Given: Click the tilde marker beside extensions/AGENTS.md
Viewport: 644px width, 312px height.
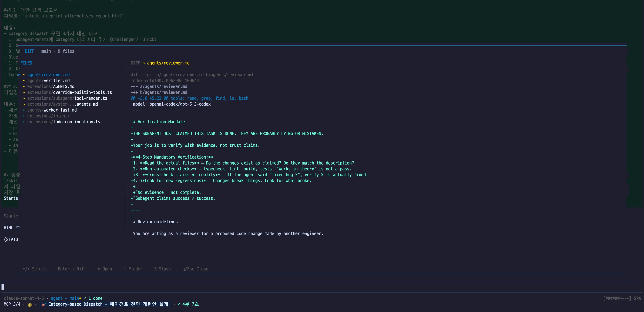Looking at the screenshot, I should 24,86.
